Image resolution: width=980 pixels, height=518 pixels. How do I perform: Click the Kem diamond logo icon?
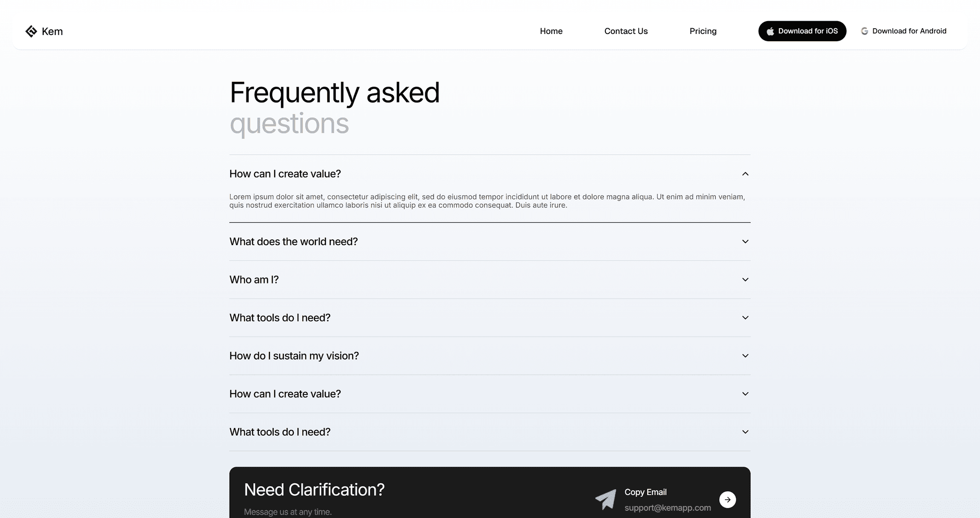click(32, 31)
